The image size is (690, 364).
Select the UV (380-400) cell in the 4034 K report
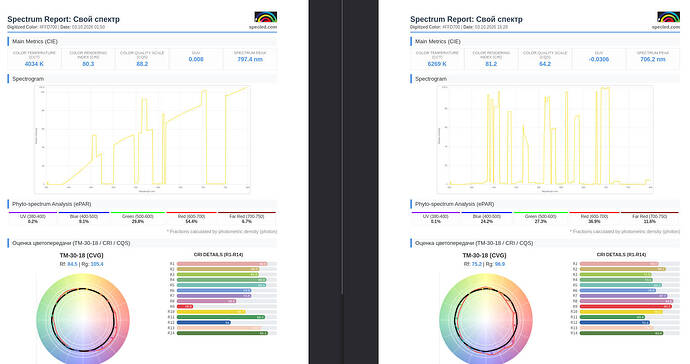(33, 218)
